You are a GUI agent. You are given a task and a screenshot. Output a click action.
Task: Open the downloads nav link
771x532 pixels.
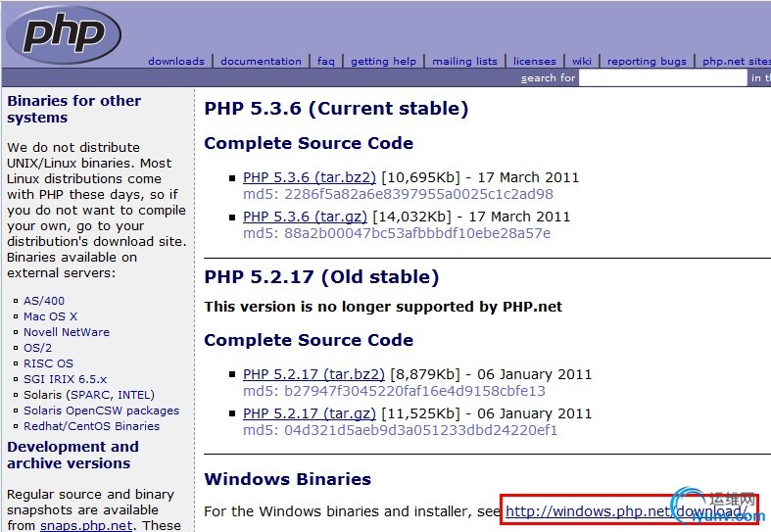(176, 62)
